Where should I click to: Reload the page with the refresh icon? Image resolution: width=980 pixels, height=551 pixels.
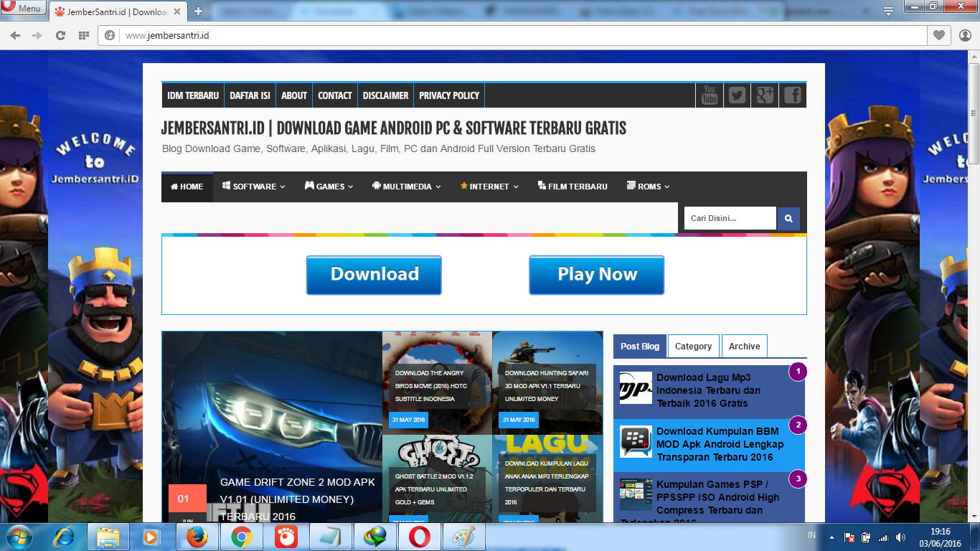(x=60, y=35)
